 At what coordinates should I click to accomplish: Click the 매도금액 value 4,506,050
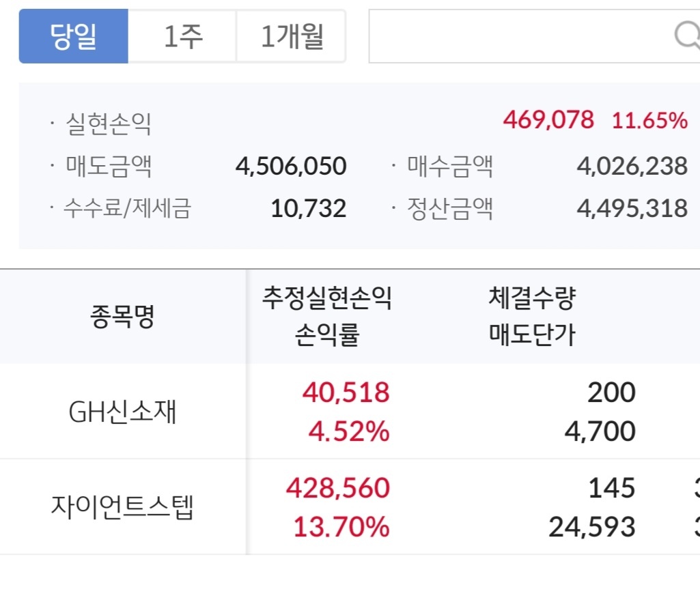coord(291,166)
